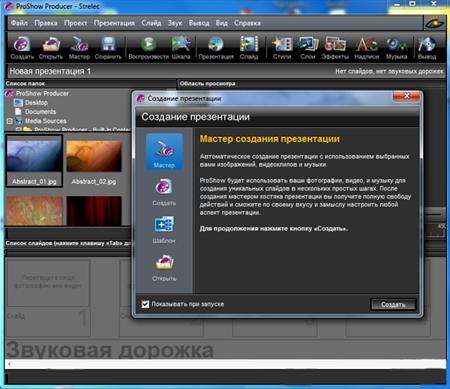Open the Справка menu
Viewport: 450px width, 389px height.
247,23
